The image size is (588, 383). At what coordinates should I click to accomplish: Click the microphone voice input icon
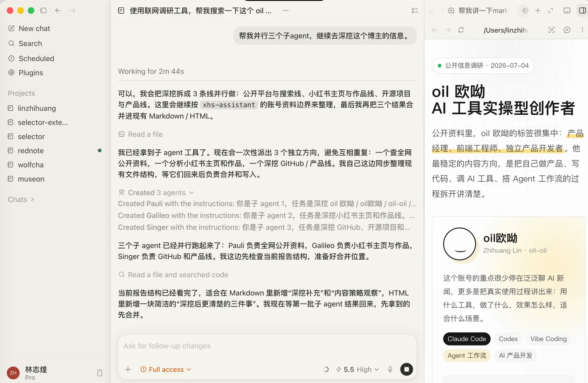390,369
